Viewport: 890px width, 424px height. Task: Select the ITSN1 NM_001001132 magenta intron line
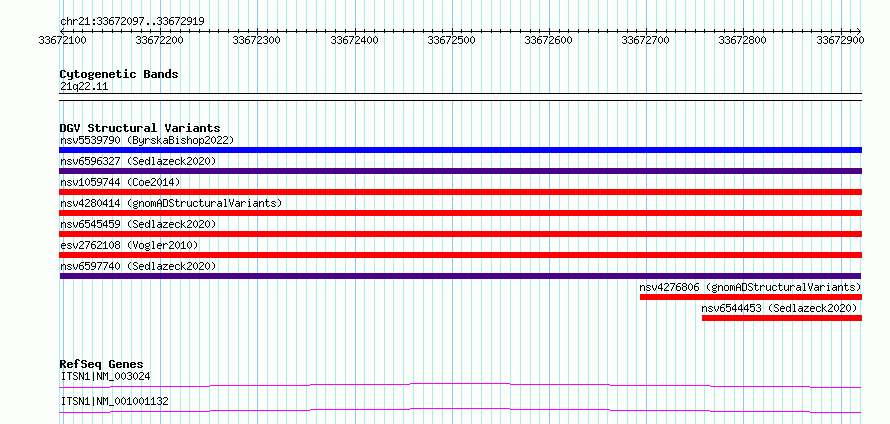(460, 410)
